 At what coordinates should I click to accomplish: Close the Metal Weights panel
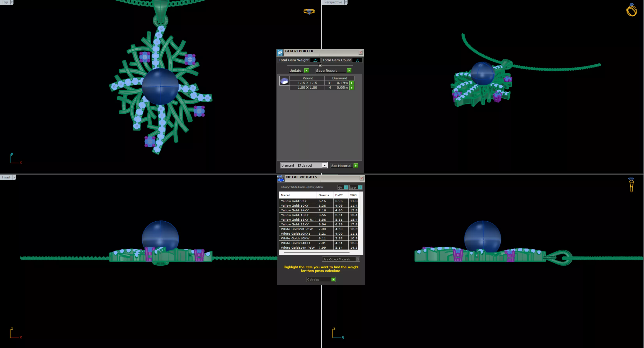(362, 178)
